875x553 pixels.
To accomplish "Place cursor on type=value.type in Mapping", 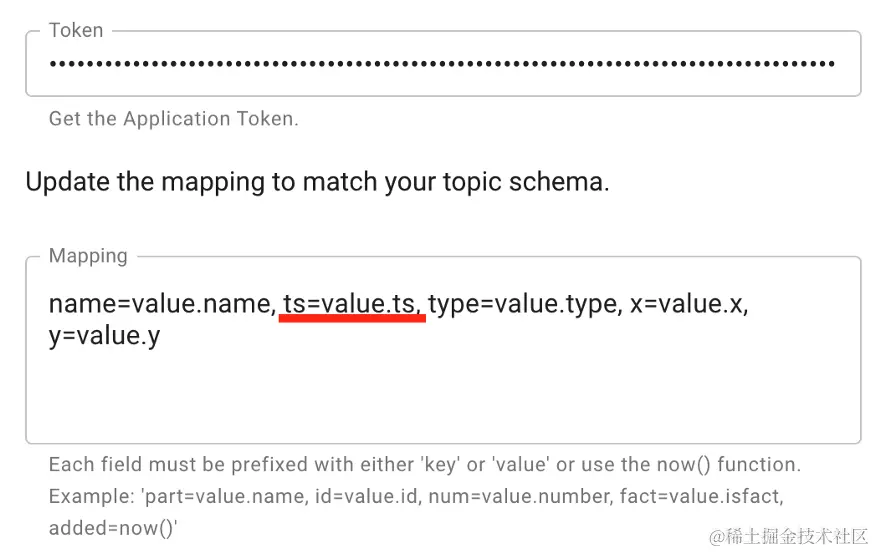I will [520, 304].
